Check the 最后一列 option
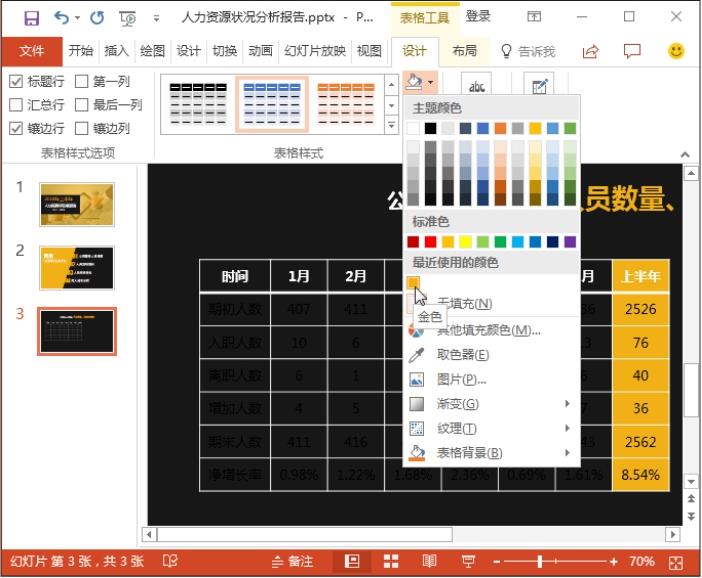This screenshot has width=702, height=578. 82,105
